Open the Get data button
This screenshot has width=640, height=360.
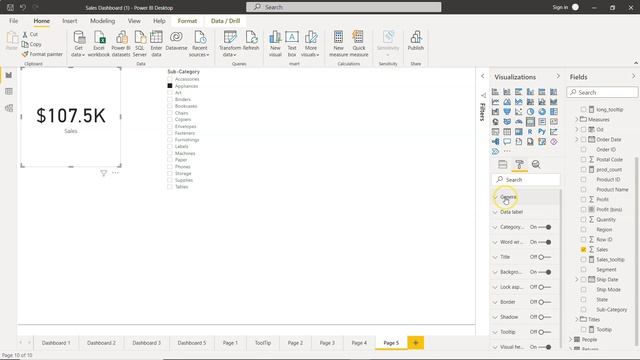point(78,44)
